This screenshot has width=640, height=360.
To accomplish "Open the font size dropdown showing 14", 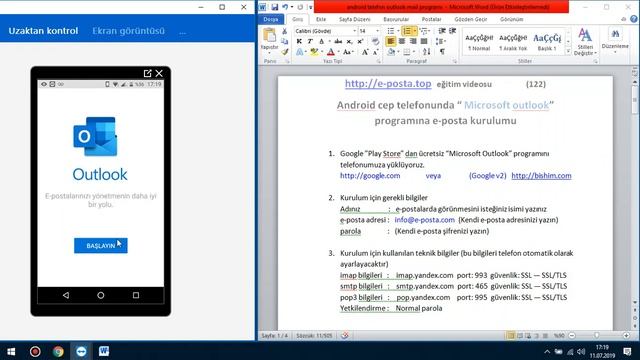I will (x=377, y=31).
